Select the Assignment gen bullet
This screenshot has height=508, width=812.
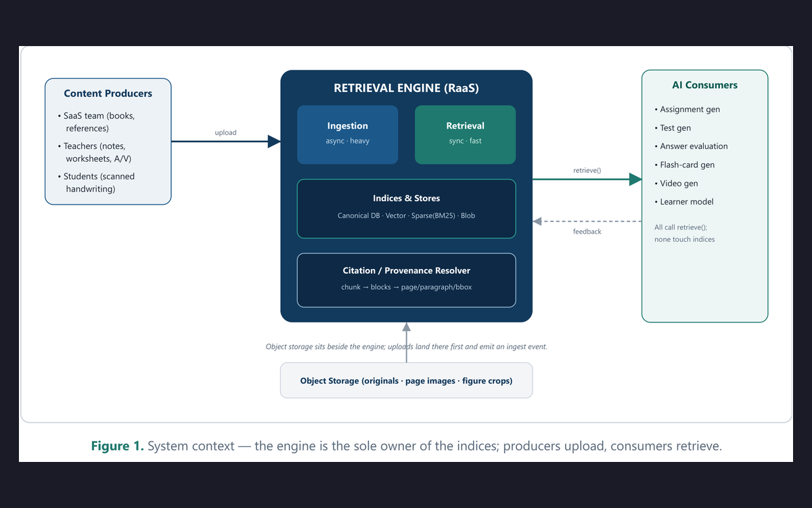coord(687,109)
